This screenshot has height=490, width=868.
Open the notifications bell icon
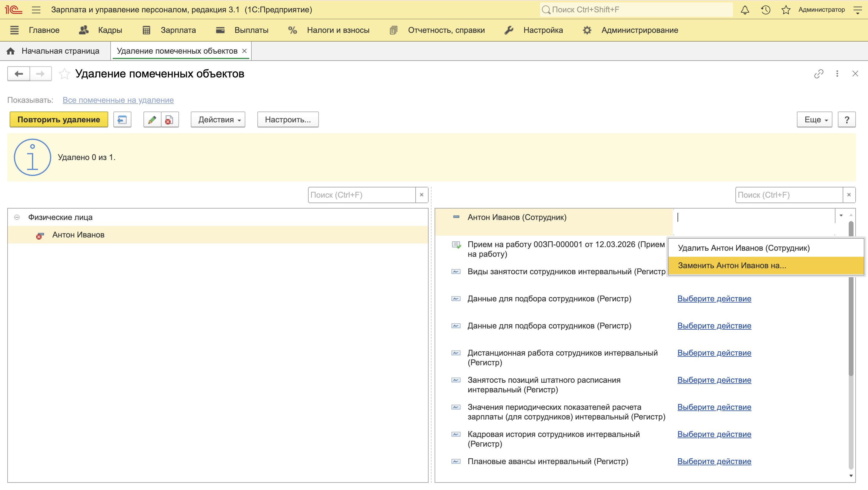tap(745, 10)
